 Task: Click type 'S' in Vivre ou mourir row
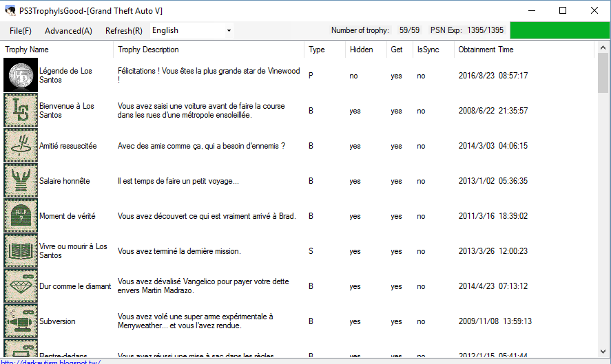[x=311, y=250]
